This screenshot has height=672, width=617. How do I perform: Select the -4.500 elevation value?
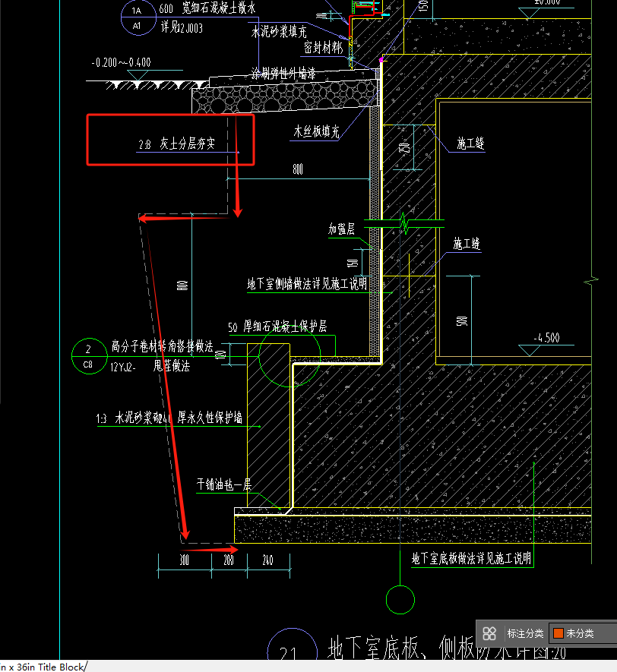(x=546, y=338)
